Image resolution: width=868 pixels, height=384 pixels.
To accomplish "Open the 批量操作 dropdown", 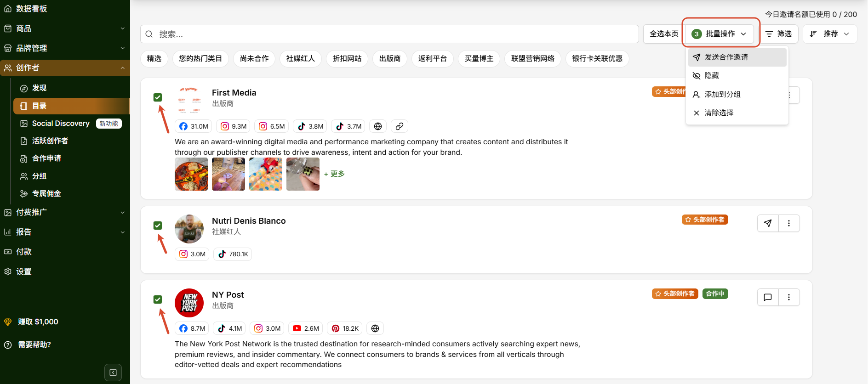I will pos(719,34).
